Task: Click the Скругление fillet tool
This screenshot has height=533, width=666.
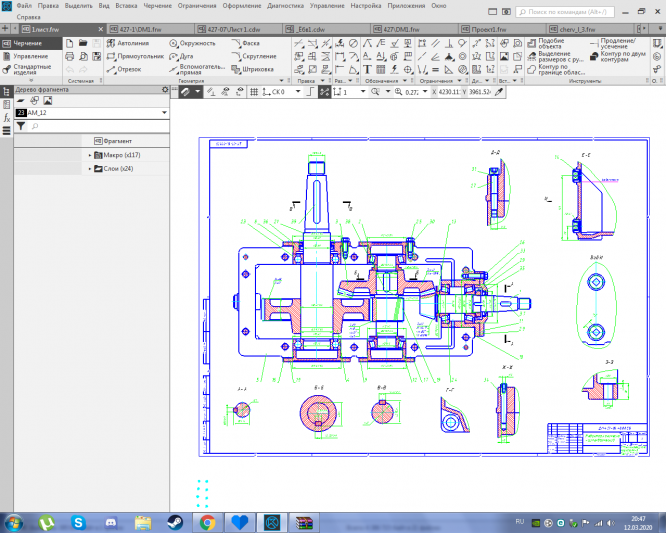Action: 257,57
